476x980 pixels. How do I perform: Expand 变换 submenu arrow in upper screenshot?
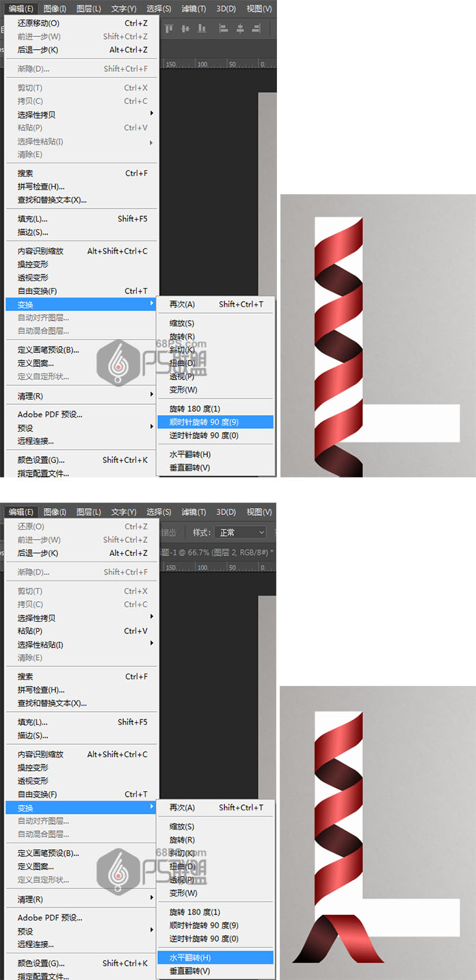click(151, 304)
